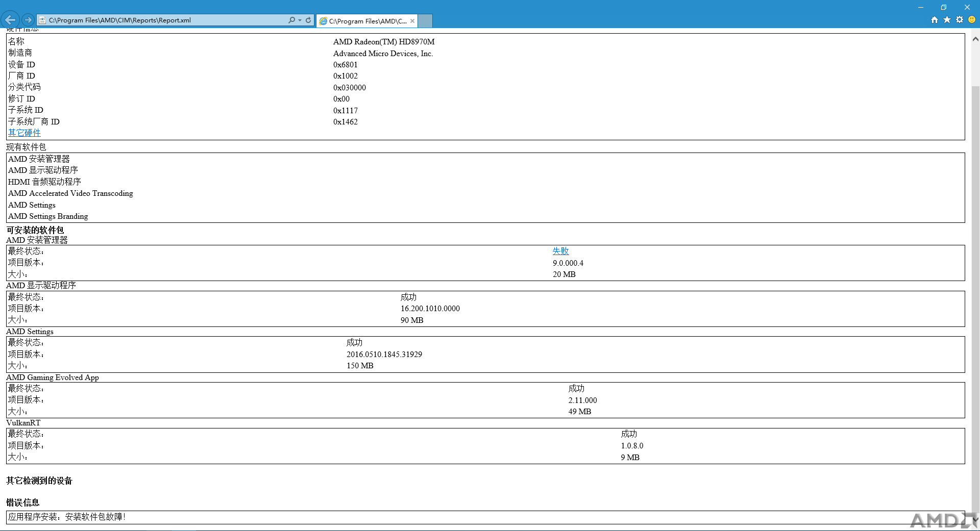Click the 其它检测到的设备 heading
Viewport: 980px width, 531px height.
(39, 481)
